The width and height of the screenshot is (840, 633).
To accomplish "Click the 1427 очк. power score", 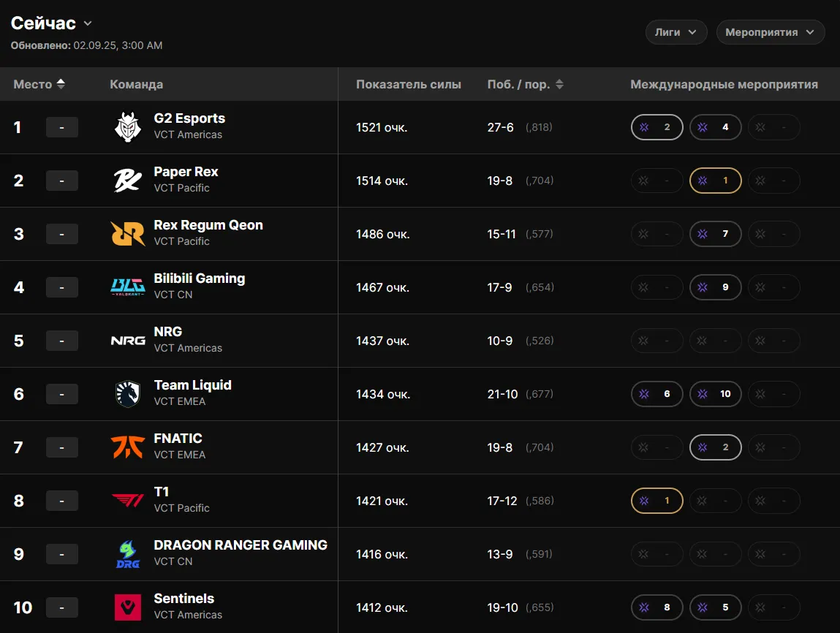I will [382, 448].
